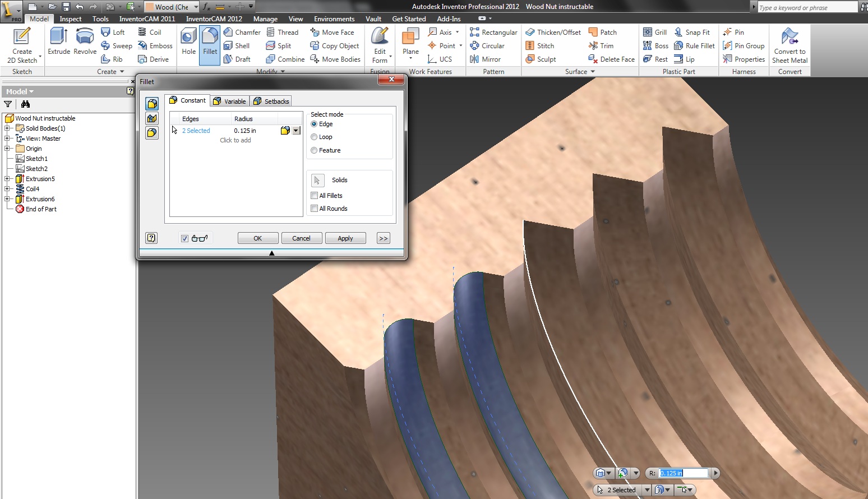Select Rectangular pattern tool
This screenshot has height=499, width=868.
(493, 33)
